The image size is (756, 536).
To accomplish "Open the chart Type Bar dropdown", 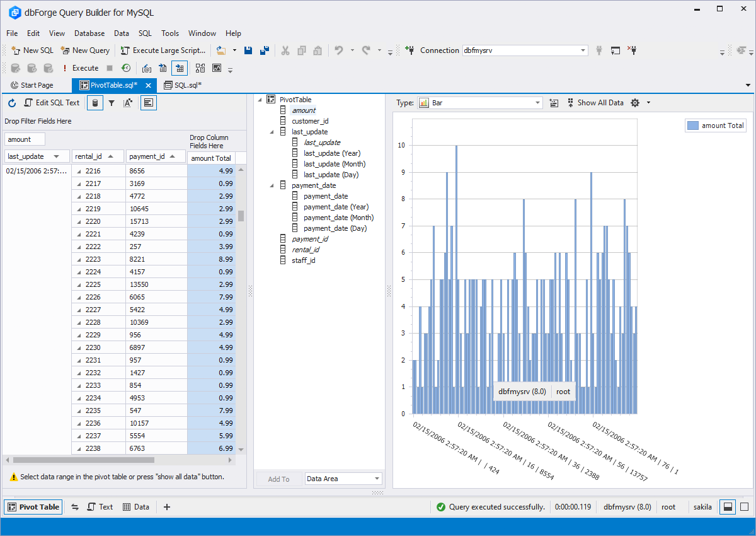I will [479, 103].
